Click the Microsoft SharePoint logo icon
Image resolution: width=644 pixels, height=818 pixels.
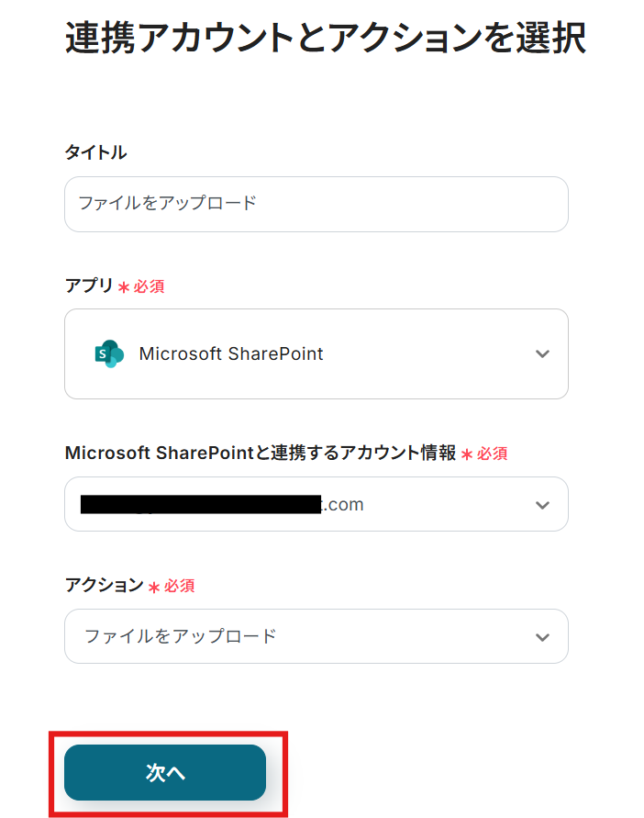click(108, 353)
